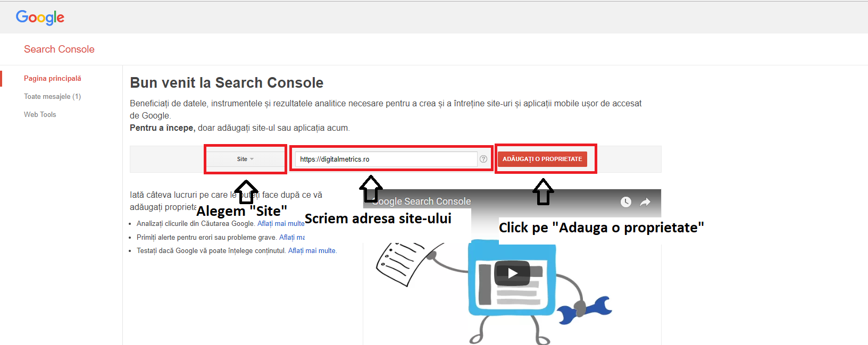The height and width of the screenshot is (345, 868).
Task: Select Web Tools in the sidebar
Action: tap(40, 114)
